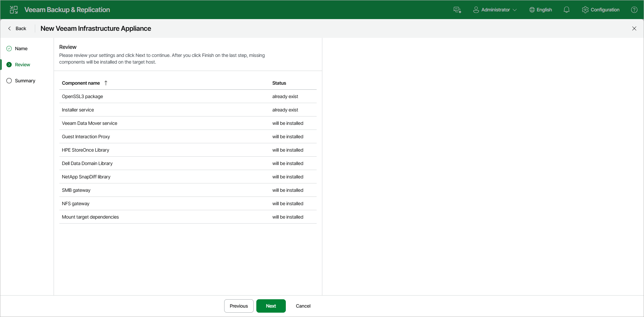Open the Veeam main menu grid icon
The image size is (644, 317).
(x=14, y=10)
